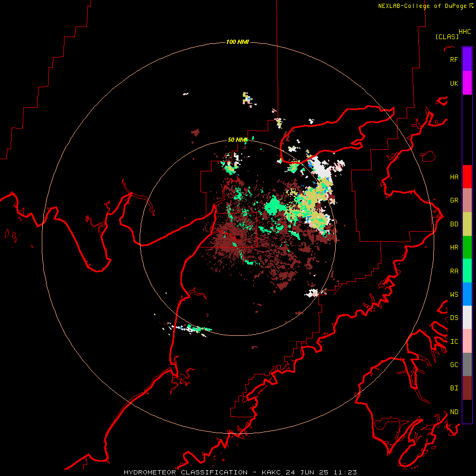Viewport: 476px width, 476px height.
Task: Click the radar site center point
Action: point(237,237)
